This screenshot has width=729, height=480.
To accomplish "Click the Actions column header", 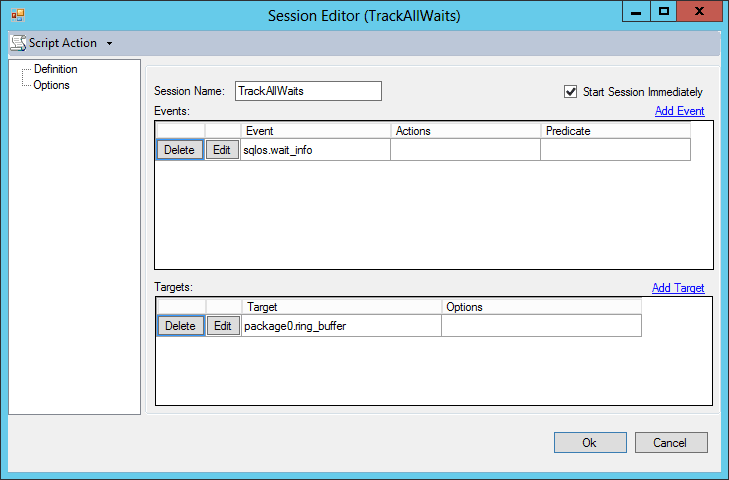I will click(465, 131).
